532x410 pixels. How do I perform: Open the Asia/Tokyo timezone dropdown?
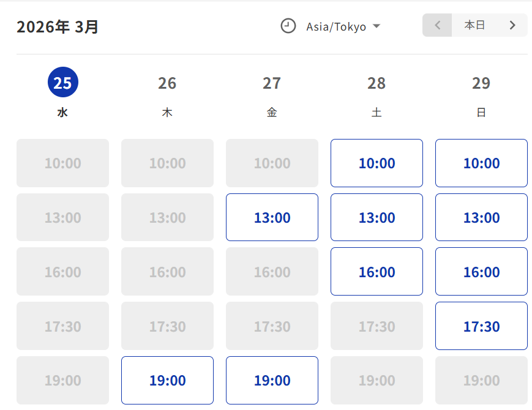click(x=336, y=26)
